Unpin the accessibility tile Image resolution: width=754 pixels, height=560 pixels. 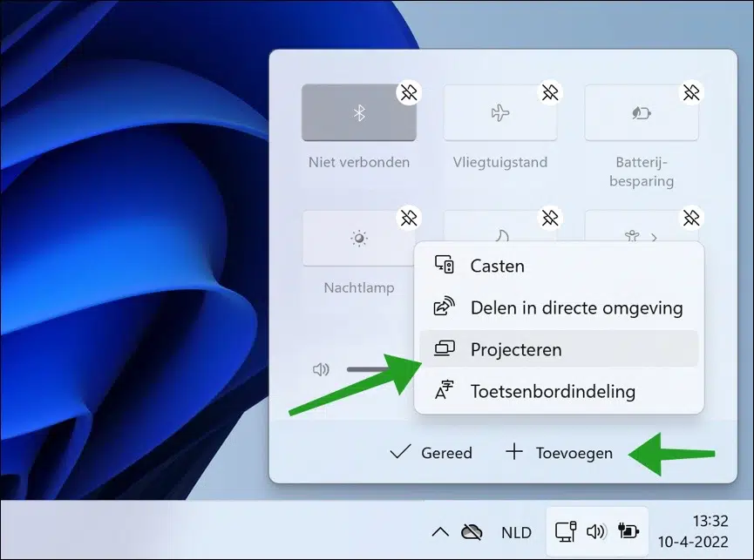pyautogui.click(x=691, y=218)
